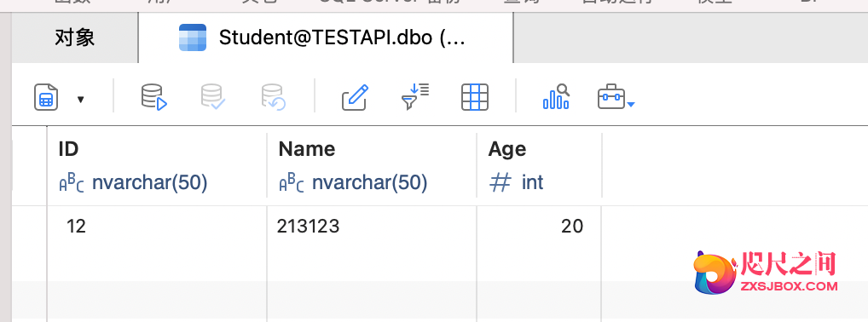Open the toolbox dropdown icon
The width and height of the screenshot is (868, 322).
[616, 97]
